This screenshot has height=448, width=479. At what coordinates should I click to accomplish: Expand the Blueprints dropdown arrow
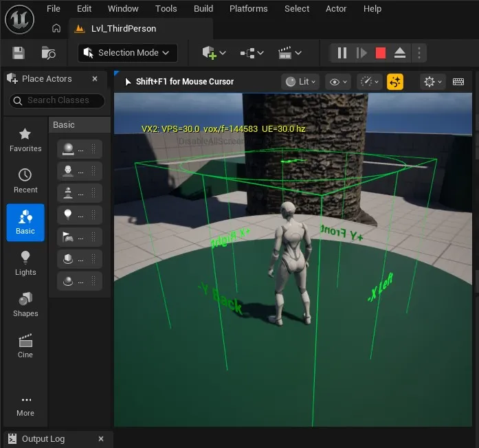(x=260, y=53)
